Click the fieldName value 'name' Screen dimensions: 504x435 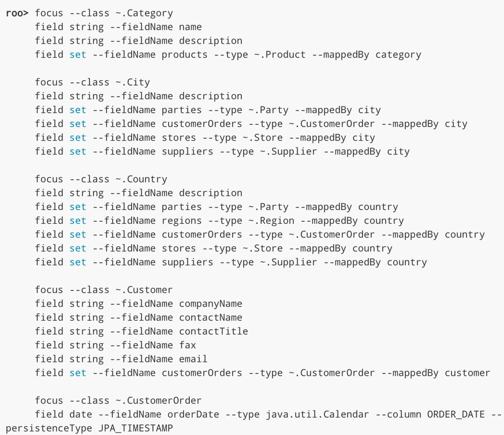(x=190, y=27)
